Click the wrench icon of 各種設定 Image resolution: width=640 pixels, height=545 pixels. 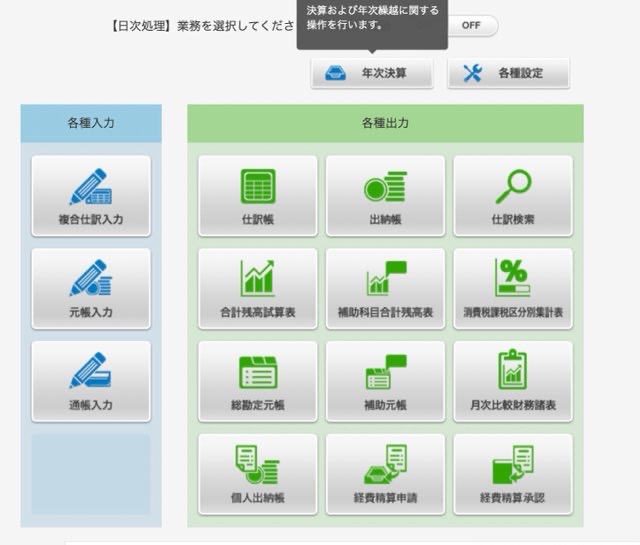tap(473, 73)
